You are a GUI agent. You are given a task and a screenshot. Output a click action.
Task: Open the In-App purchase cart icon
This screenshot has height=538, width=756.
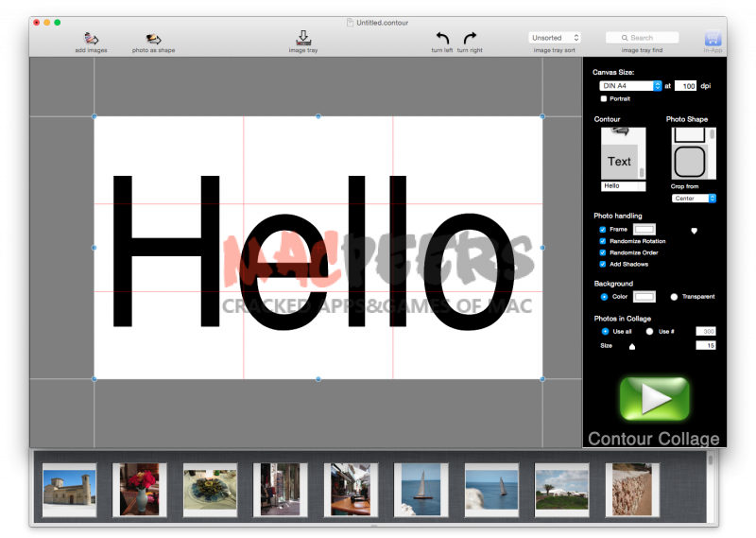(713, 39)
